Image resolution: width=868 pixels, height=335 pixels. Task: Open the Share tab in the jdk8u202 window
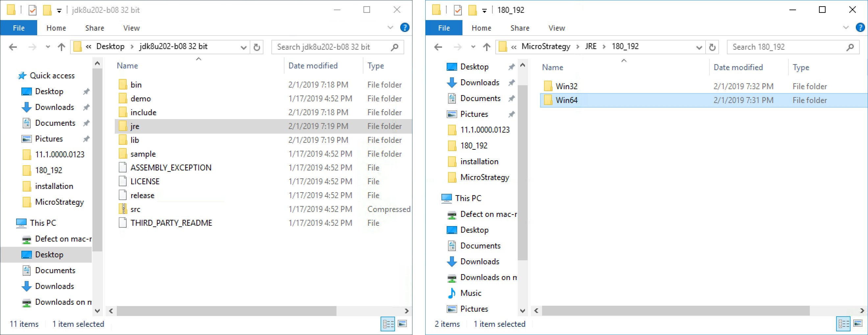click(x=94, y=28)
